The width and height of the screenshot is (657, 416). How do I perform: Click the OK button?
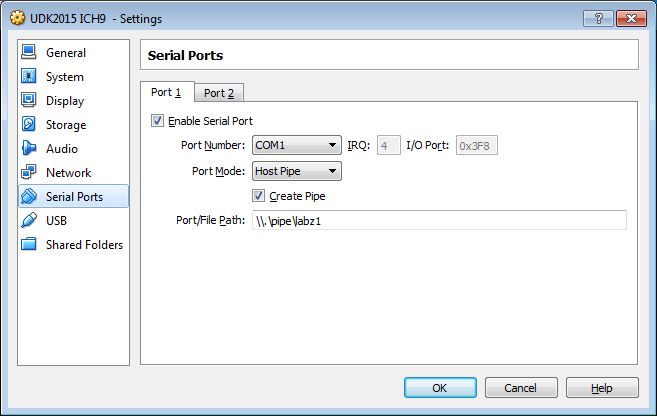(440, 388)
